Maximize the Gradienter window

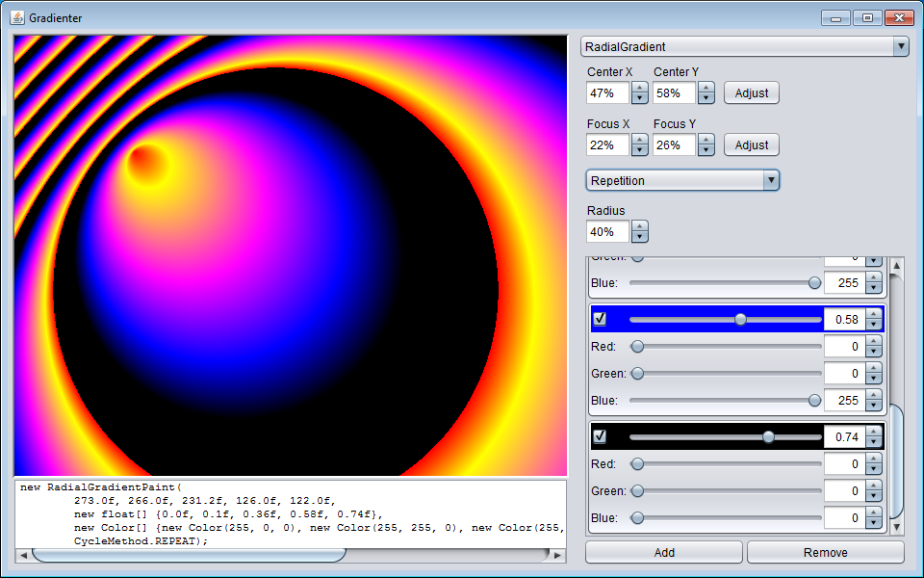pos(867,18)
